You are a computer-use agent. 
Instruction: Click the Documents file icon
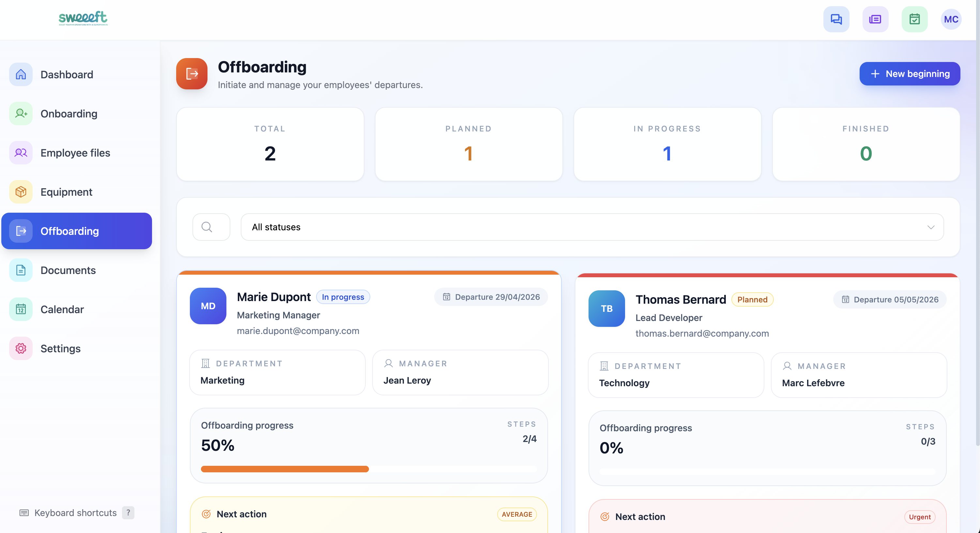click(21, 270)
